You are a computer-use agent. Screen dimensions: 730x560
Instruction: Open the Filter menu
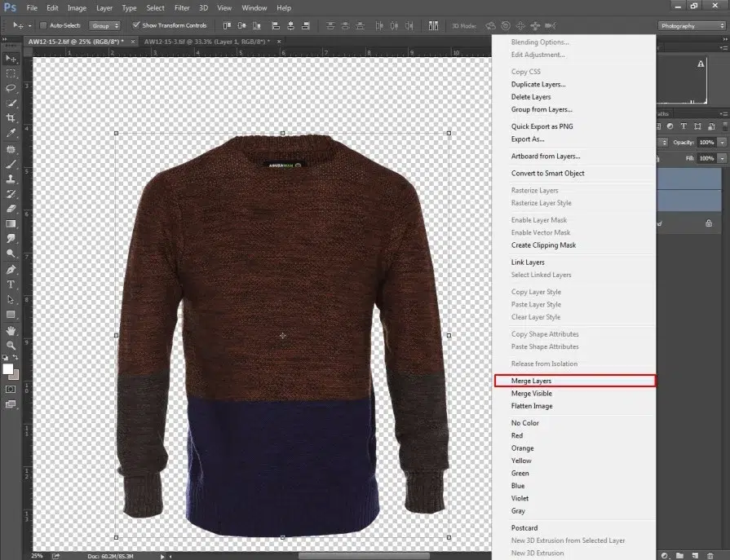[x=182, y=8]
